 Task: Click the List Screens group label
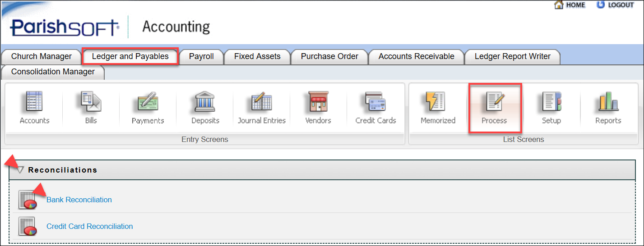click(524, 140)
